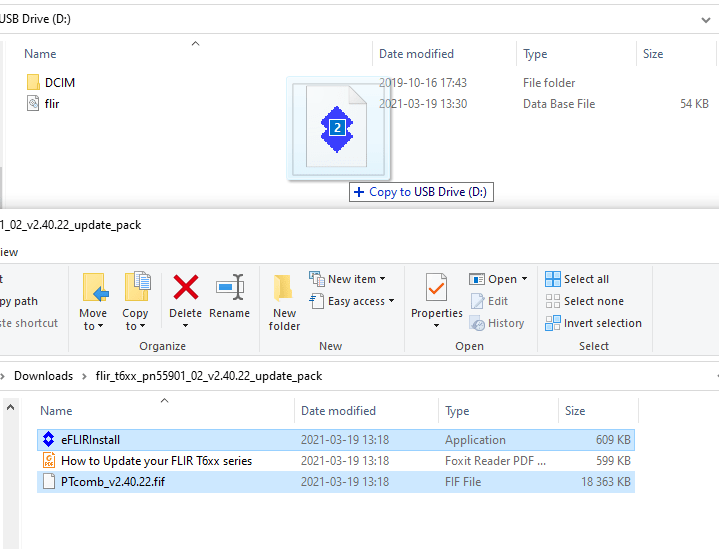The width and height of the screenshot is (719, 549).
Task: Select the PTcomb_v2.40.22.fif file
Action: pyautogui.click(x=110, y=482)
